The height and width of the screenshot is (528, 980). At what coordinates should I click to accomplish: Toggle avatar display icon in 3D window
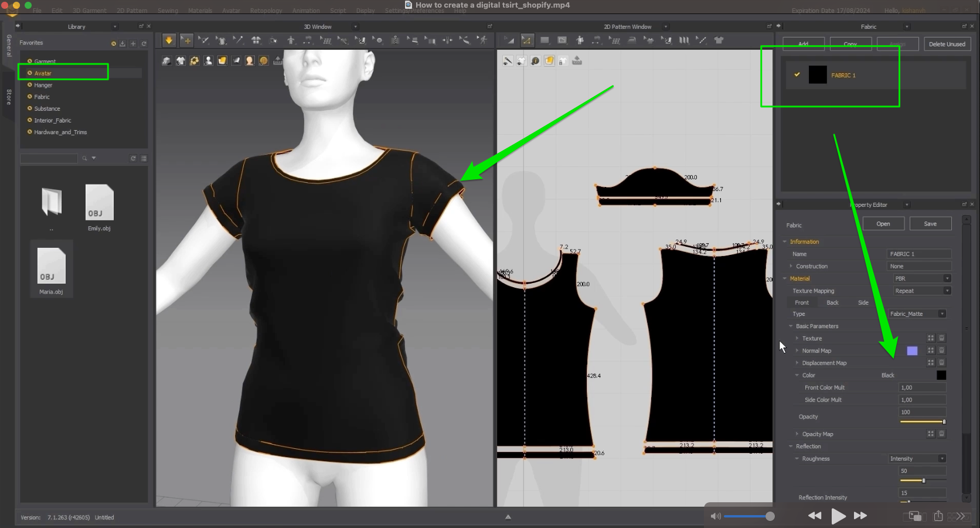pos(208,61)
